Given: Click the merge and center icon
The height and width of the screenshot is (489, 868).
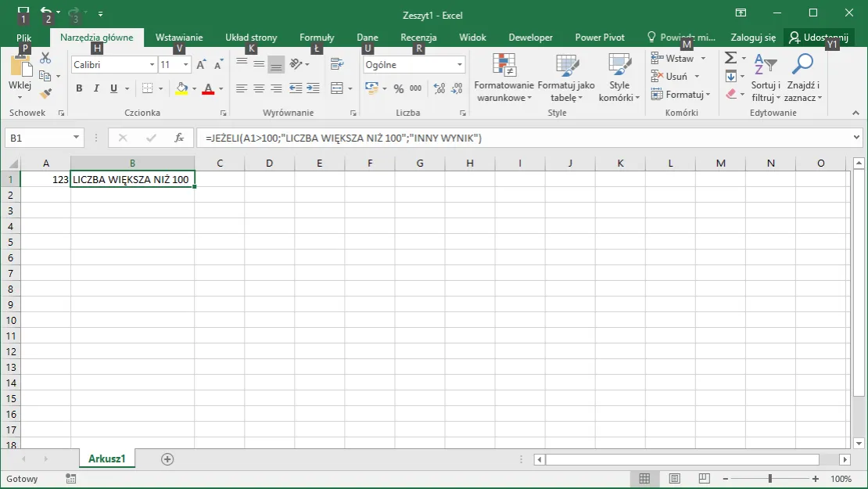Looking at the screenshot, I should 336,88.
